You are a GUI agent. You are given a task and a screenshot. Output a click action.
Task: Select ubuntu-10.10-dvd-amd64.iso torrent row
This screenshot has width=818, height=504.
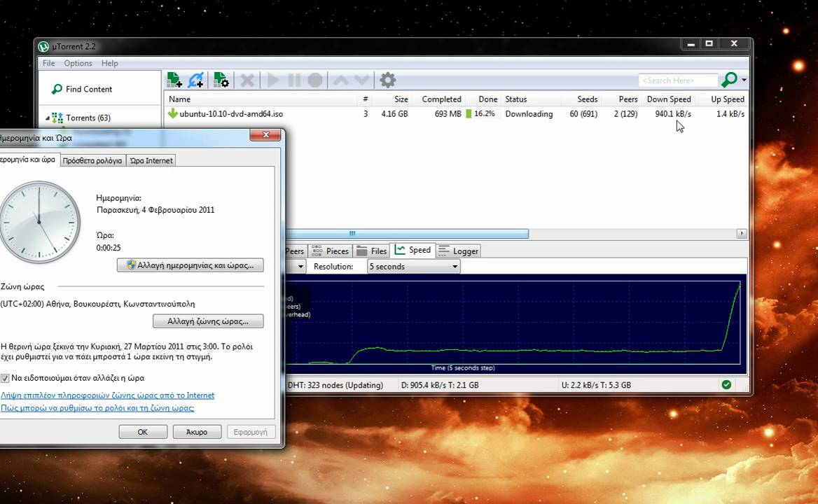(456, 113)
